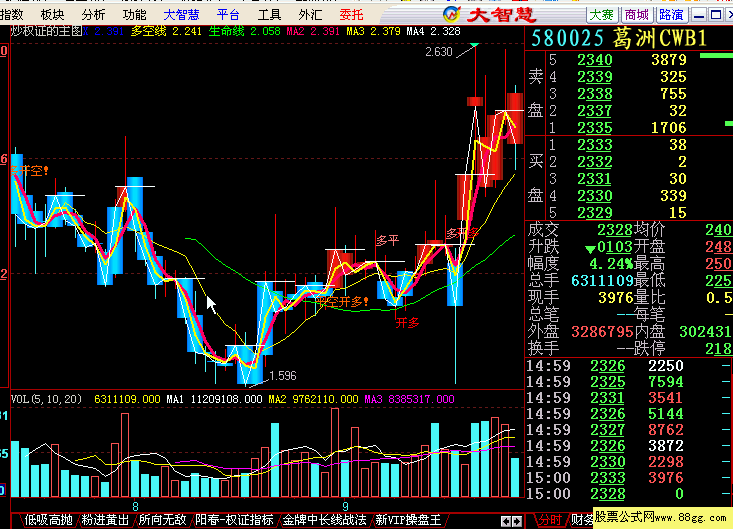Click the last 15:00 trade row, volume 0
Viewport: 733px width, 529px height.
tap(629, 494)
